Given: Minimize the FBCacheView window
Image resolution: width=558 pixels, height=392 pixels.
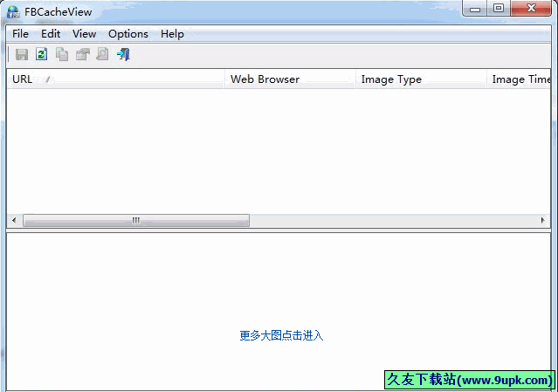Looking at the screenshot, I should point(475,9).
